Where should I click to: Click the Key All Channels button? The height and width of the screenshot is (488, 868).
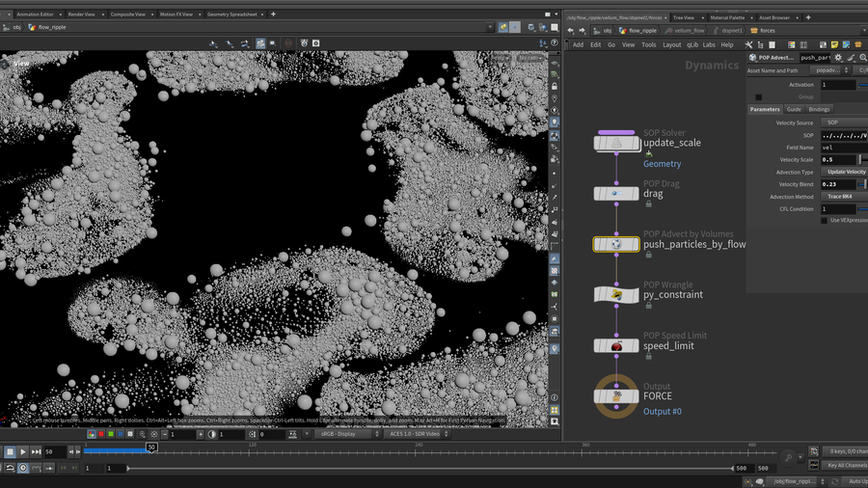846,466
